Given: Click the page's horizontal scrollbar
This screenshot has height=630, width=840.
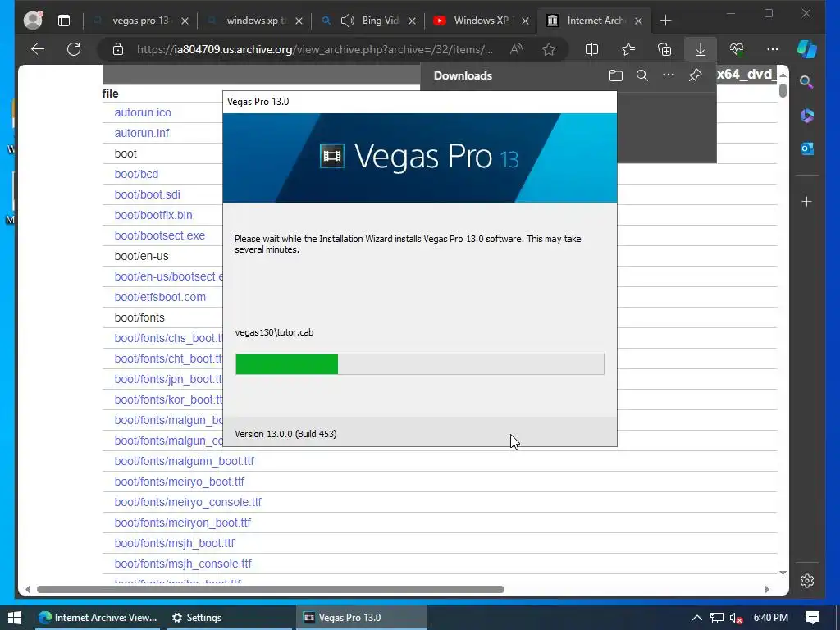Looking at the screenshot, I should click(x=271, y=589).
